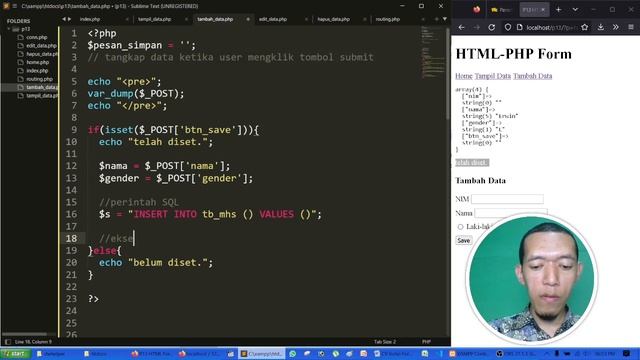Collapse the p13 folder in sidebar
Screen dimensions: 640x360
[9, 29]
